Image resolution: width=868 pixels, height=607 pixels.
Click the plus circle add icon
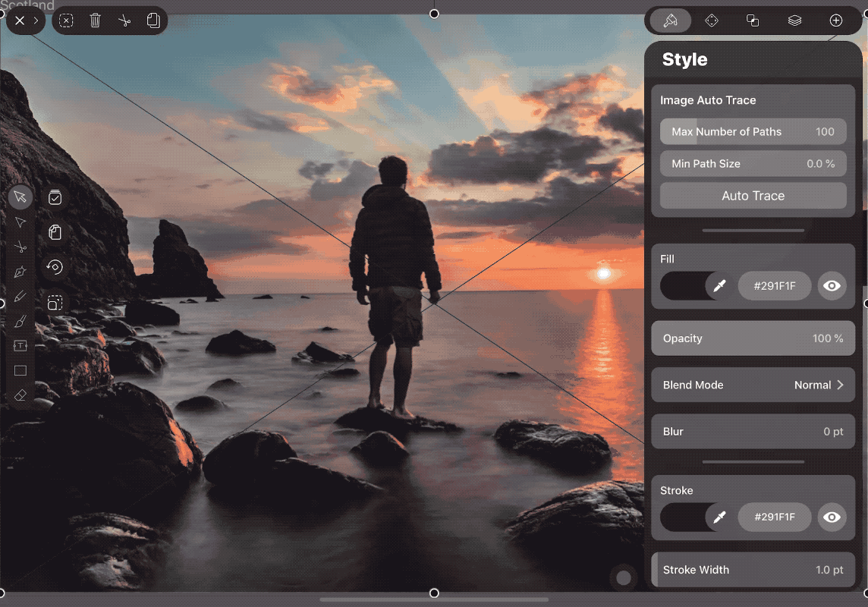pos(836,20)
